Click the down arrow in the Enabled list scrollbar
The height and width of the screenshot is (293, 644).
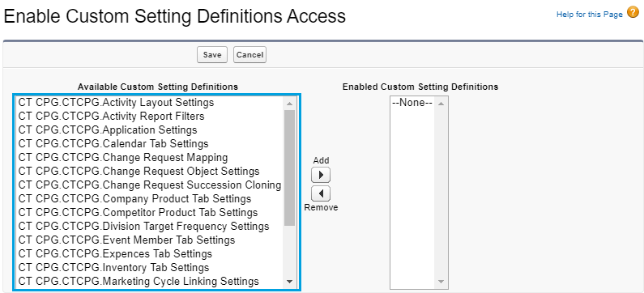[441, 282]
